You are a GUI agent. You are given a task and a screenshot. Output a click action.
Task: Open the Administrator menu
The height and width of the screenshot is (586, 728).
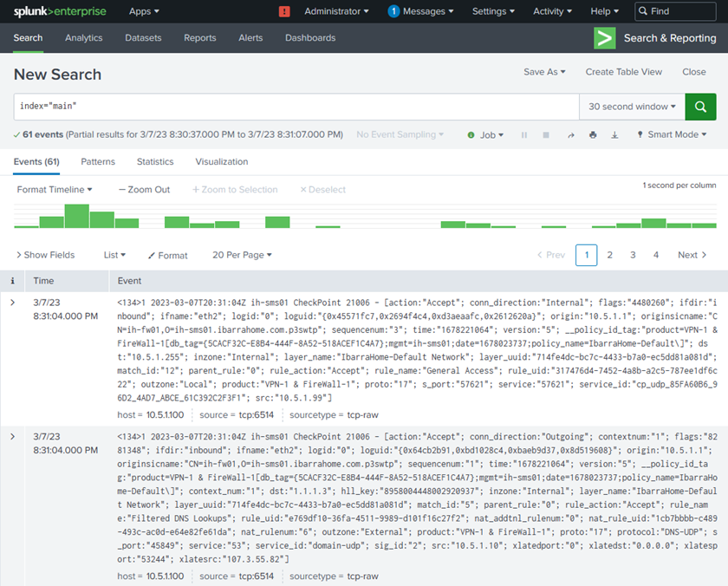tap(336, 11)
